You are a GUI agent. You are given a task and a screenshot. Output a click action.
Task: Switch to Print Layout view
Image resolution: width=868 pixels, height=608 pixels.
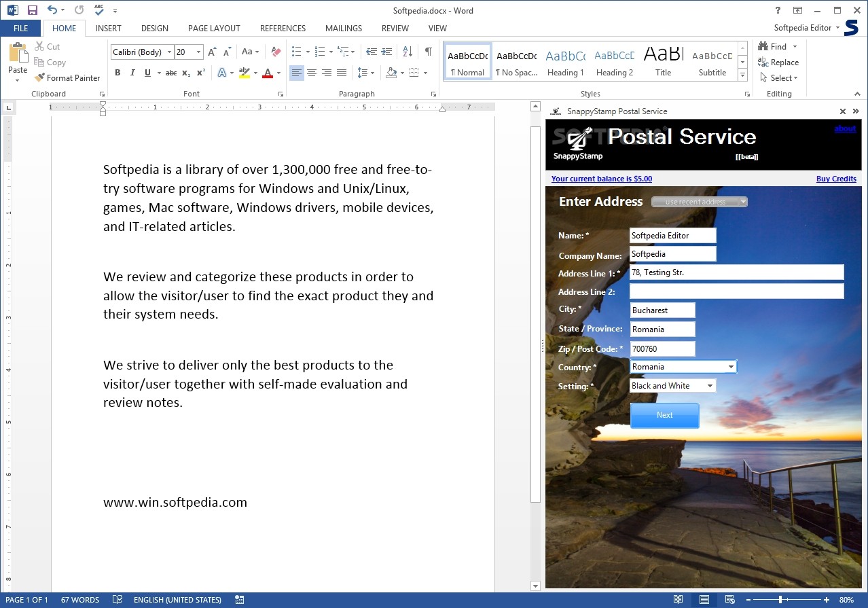[704, 600]
